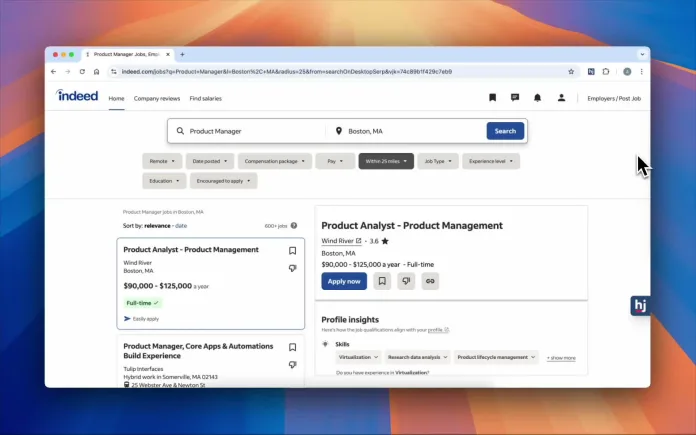This screenshot has height=435, width=696.
Task: Copy job link using the chain icon
Action: (430, 281)
